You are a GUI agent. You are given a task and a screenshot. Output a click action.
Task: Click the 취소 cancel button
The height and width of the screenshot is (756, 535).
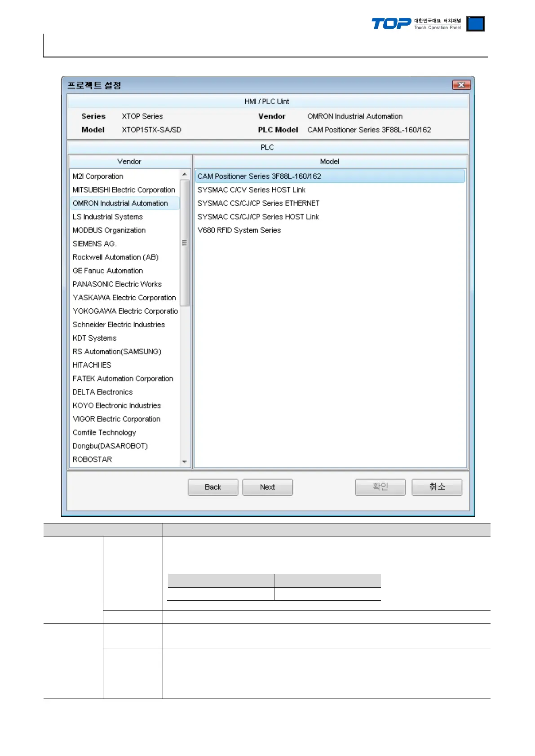pyautogui.click(x=437, y=487)
